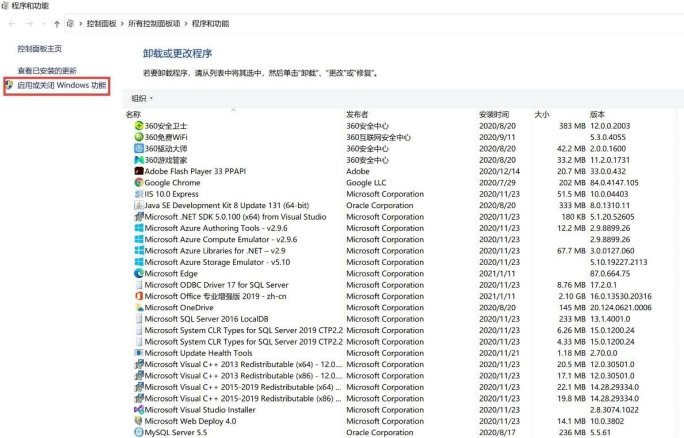Click the Google LLC publisher cell

366,182
